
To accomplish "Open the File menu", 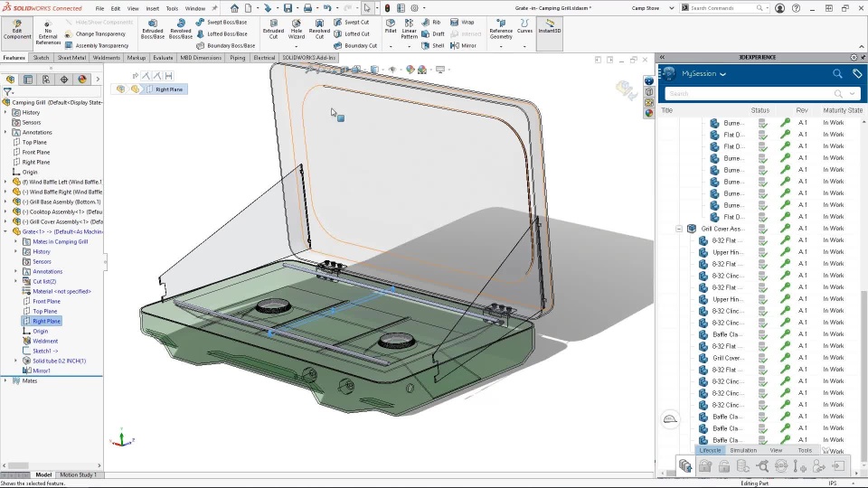I will [x=99, y=8].
